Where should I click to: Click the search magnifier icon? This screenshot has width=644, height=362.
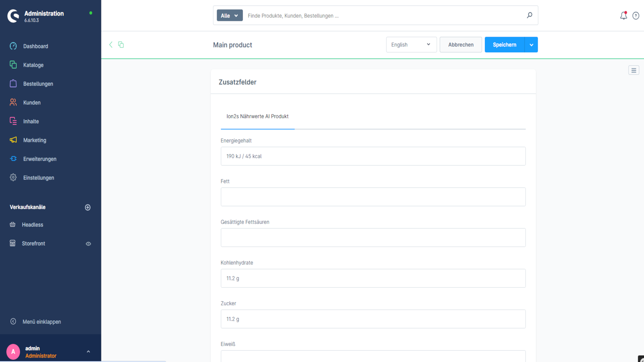pos(529,15)
